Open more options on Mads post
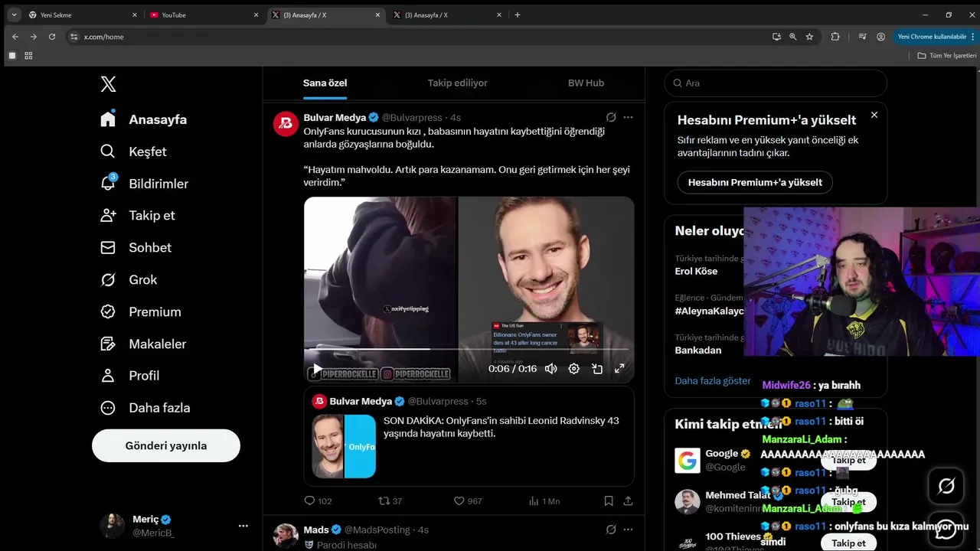This screenshot has width=980, height=551. [629, 530]
